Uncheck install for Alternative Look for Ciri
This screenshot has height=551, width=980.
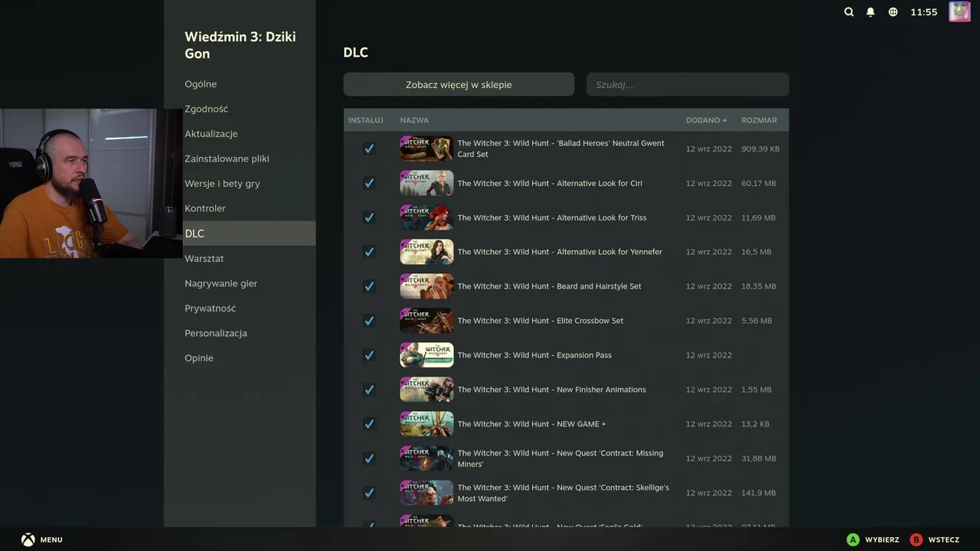369,183
